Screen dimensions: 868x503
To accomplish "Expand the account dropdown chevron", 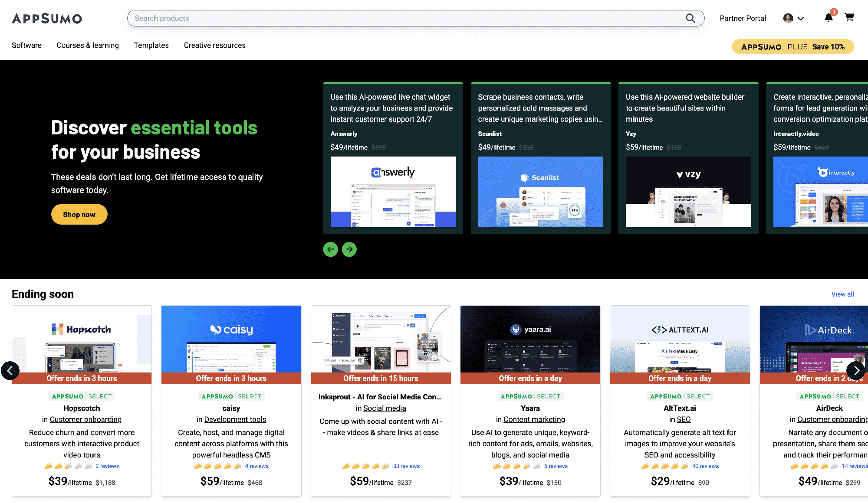I will point(801,19).
